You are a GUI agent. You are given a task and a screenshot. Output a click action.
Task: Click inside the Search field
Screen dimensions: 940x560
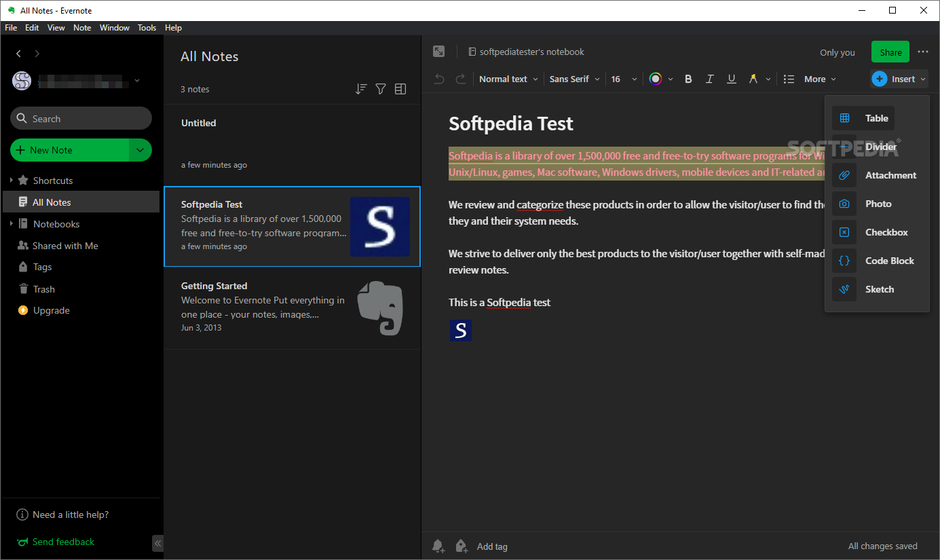(81, 118)
